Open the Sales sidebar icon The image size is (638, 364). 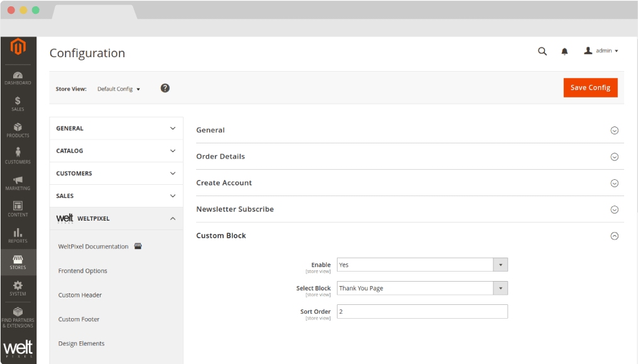[18, 104]
